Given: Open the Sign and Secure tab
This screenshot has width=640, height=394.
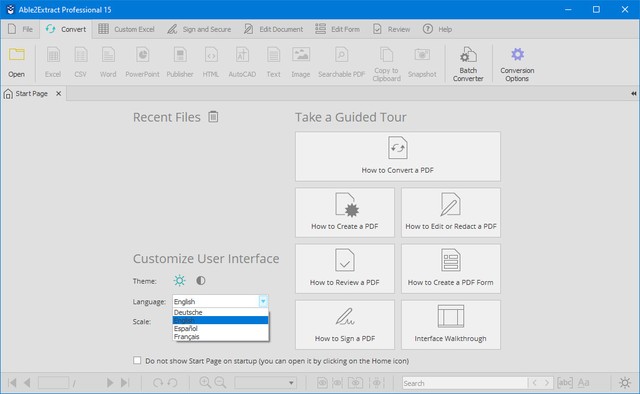Looking at the screenshot, I should coord(200,29).
